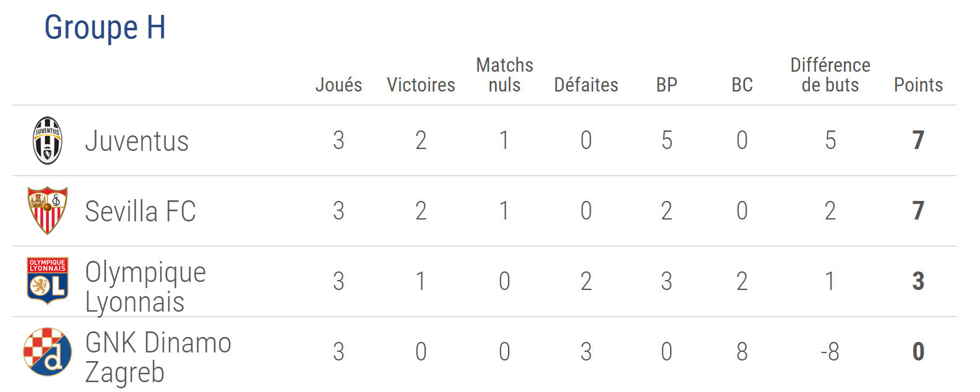Click Dinamo Zagreb goal difference -8
The image size is (980, 392).
830,352
